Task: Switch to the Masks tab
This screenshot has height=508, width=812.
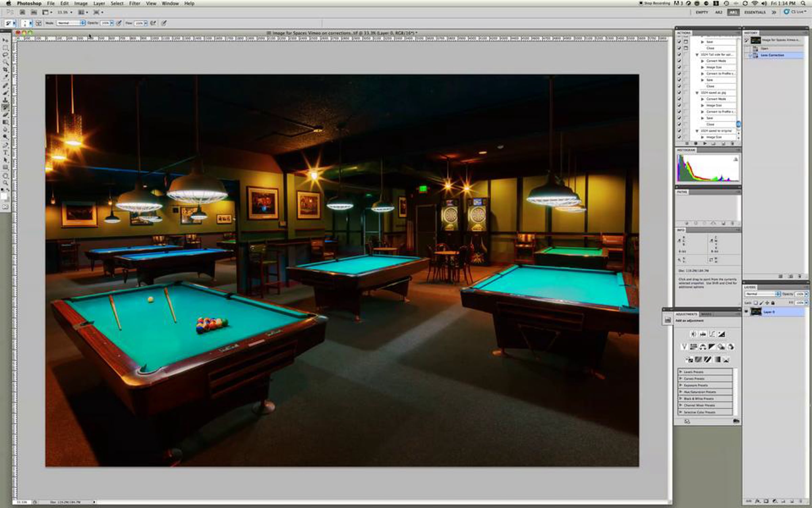Action: coord(706,314)
